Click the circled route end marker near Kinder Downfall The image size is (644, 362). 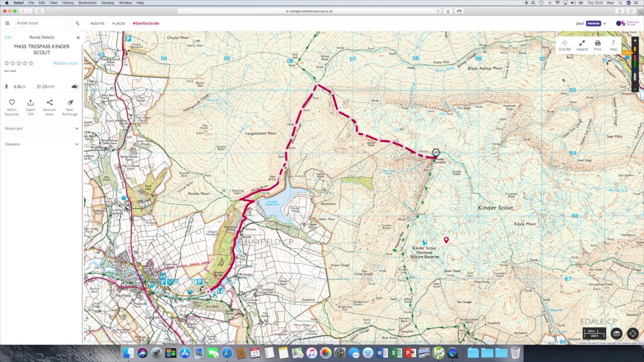pyautogui.click(x=436, y=152)
